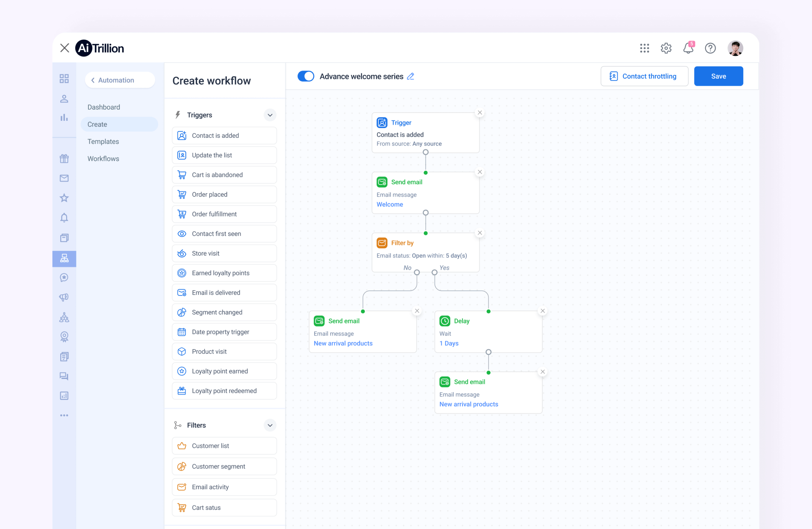Click the Contact throttling button
812x529 pixels.
pyautogui.click(x=644, y=76)
